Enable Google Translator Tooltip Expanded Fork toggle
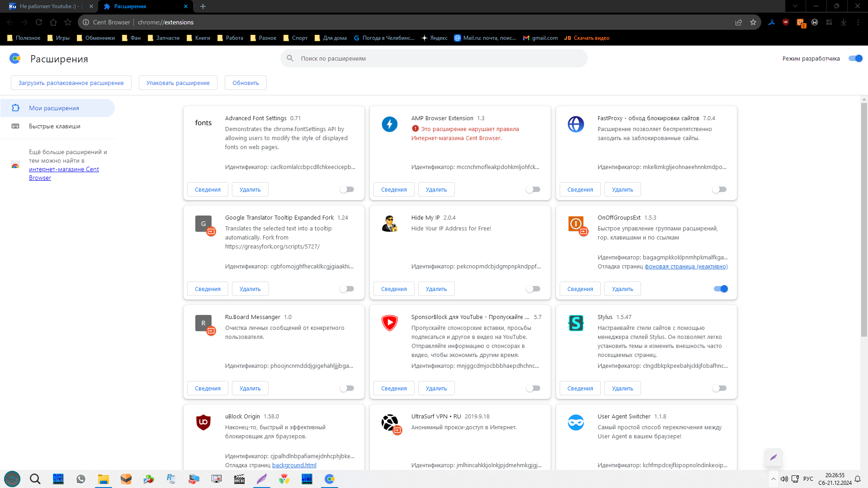The width and height of the screenshot is (868, 488). [347, 289]
